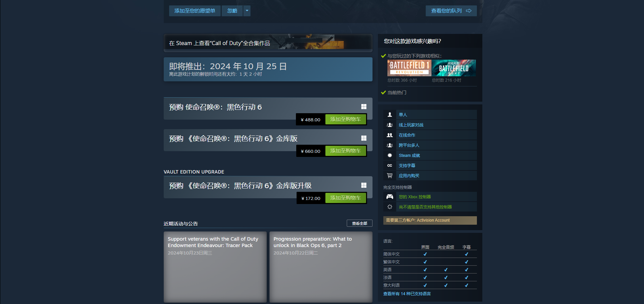
Task: Click the 预购 使命召唤®：黑色行动 6 title
Action: click(x=216, y=107)
